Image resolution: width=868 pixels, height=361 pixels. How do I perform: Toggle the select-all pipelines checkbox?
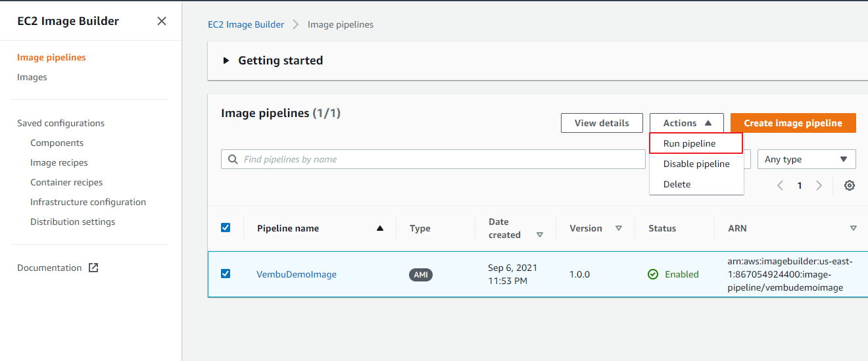pos(226,228)
